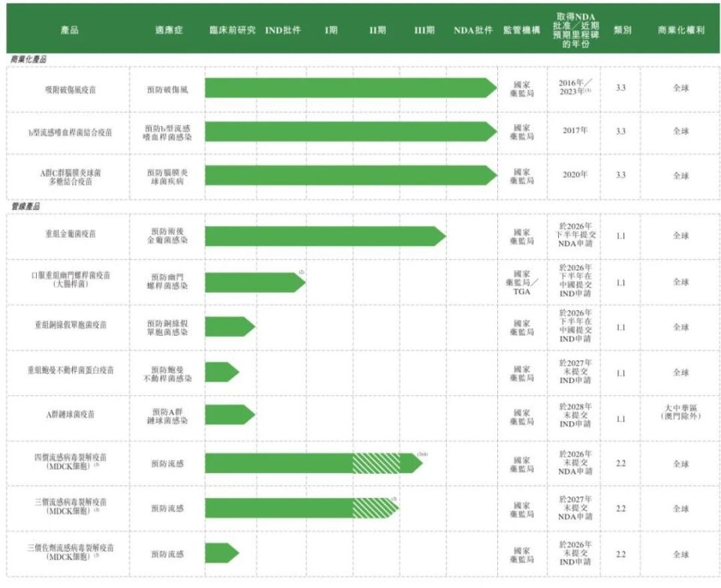721x588 pixels.
Task: Click the NDA批件 column header
Action: tap(473, 31)
